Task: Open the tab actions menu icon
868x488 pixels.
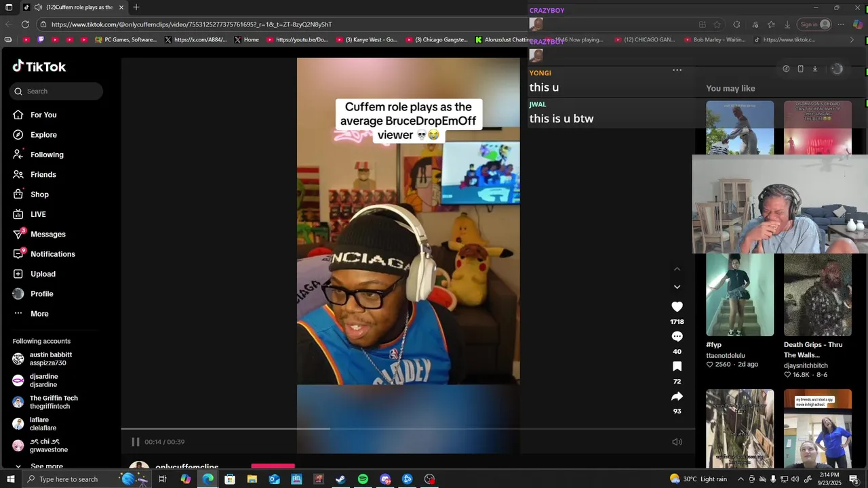Action: (x=9, y=7)
